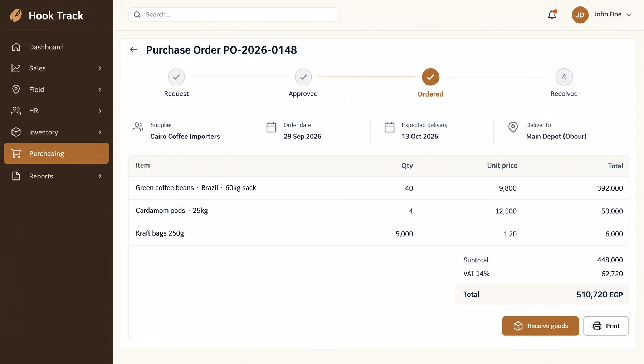The height and width of the screenshot is (364, 644).
Task: Click the Expected delivery calendar icon
Action: coord(389,127)
